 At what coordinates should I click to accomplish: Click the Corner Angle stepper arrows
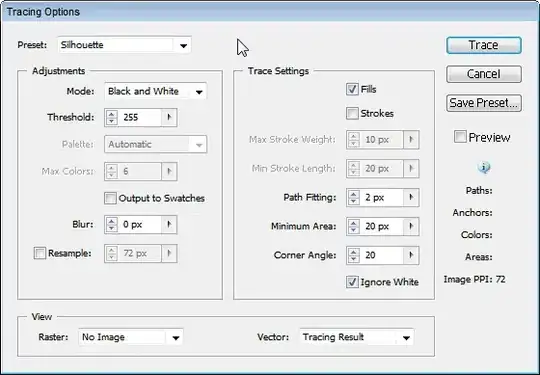point(354,255)
